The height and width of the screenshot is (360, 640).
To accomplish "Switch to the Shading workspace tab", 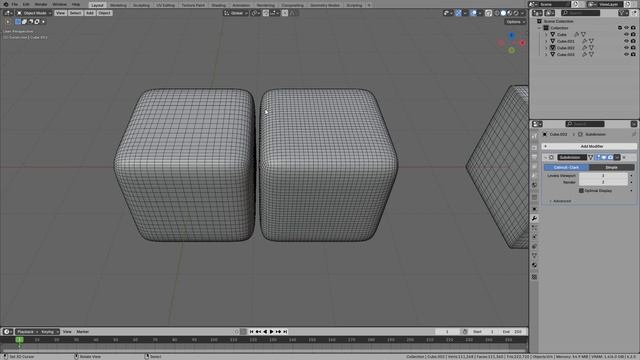I will coord(218,5).
